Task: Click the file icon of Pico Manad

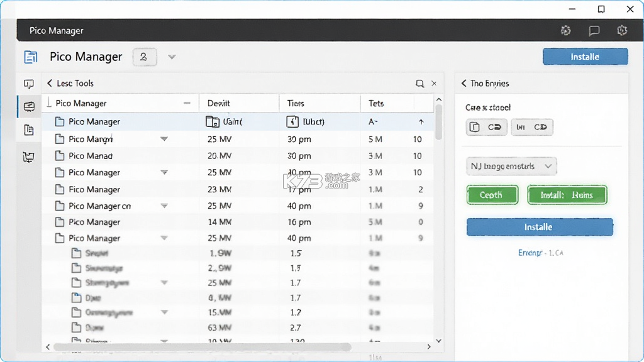Action: (x=60, y=156)
